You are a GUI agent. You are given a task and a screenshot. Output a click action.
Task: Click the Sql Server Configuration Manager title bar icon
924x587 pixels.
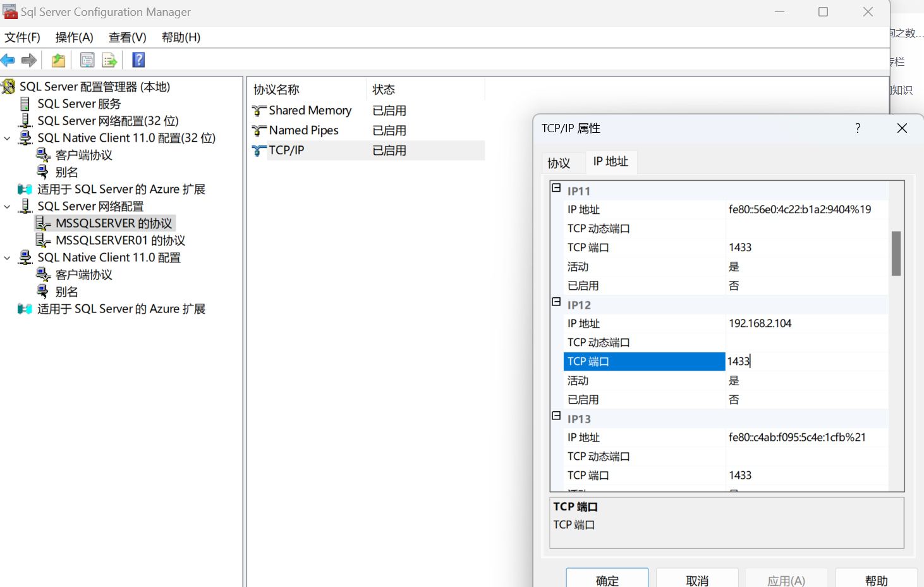tap(10, 11)
